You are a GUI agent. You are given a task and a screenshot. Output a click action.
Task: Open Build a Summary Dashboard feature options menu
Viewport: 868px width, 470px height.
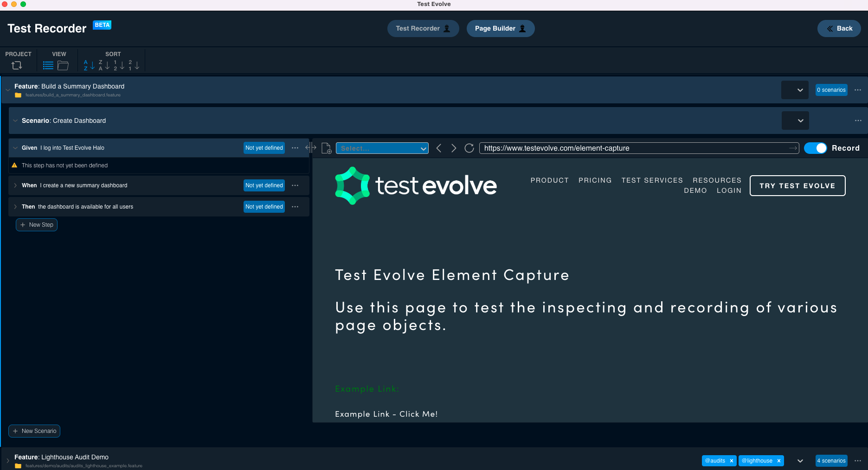point(858,90)
